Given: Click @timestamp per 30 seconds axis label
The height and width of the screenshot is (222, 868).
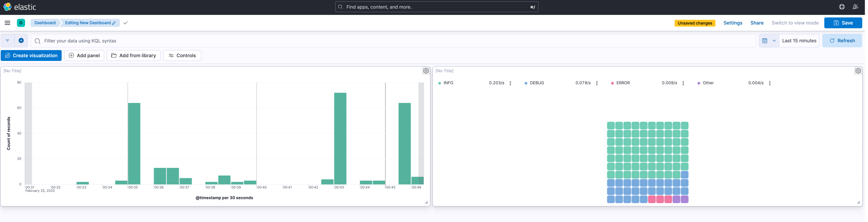Looking at the screenshot, I should point(224,198).
